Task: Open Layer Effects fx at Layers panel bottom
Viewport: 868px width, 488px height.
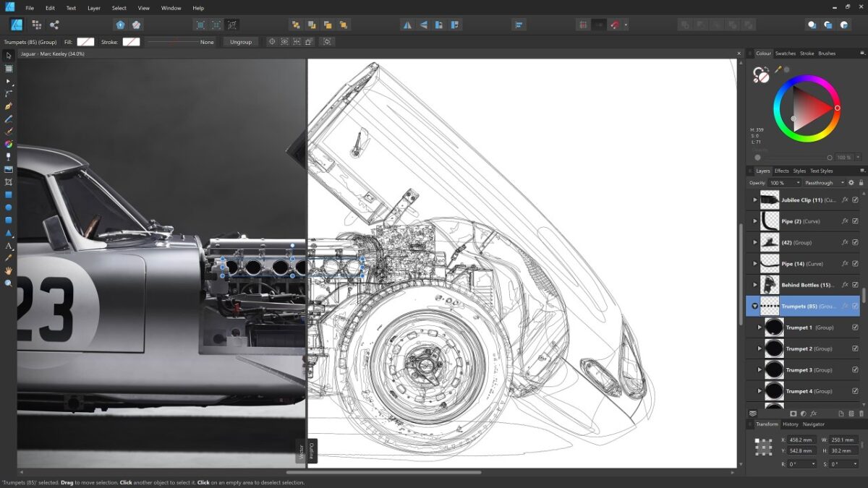Action: [x=813, y=414]
